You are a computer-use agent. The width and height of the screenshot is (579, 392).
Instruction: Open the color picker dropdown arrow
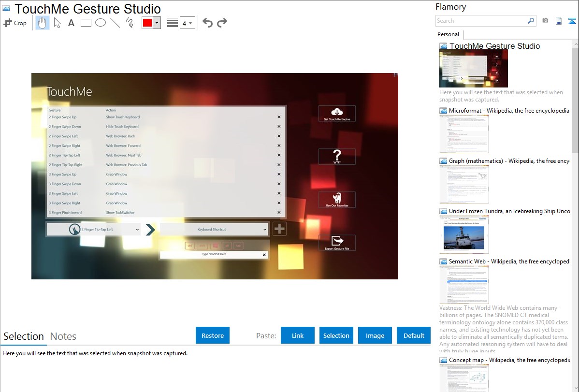[x=157, y=23]
